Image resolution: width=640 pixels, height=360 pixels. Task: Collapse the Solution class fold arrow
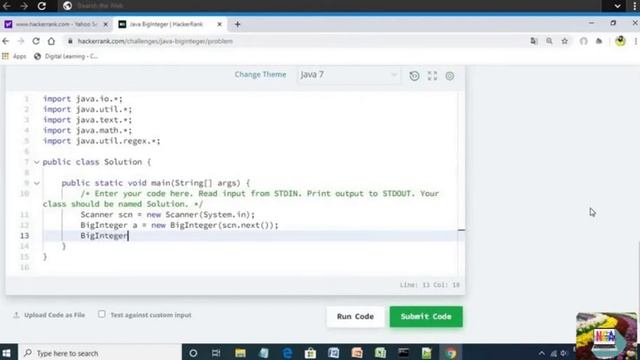coord(37,162)
